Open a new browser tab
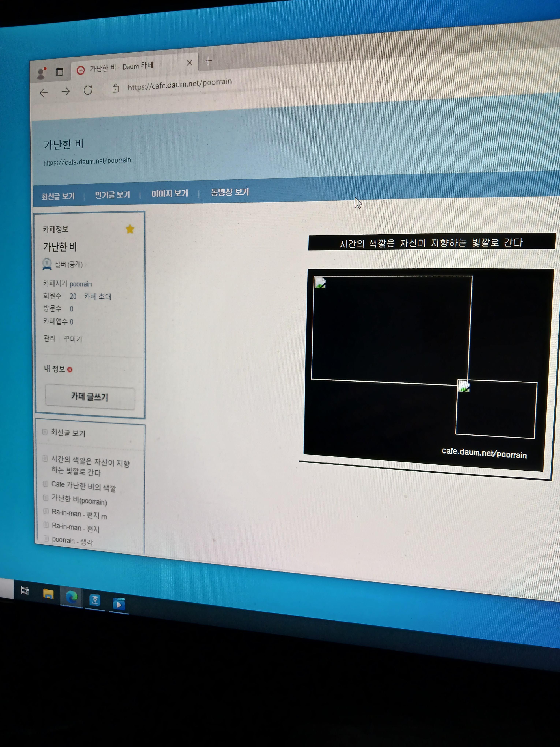The height and width of the screenshot is (747, 560). [208, 61]
